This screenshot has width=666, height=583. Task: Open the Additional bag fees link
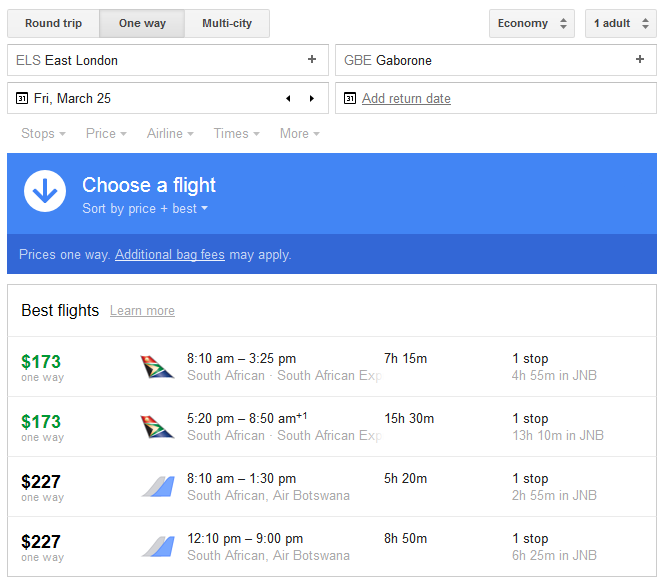pos(169,254)
